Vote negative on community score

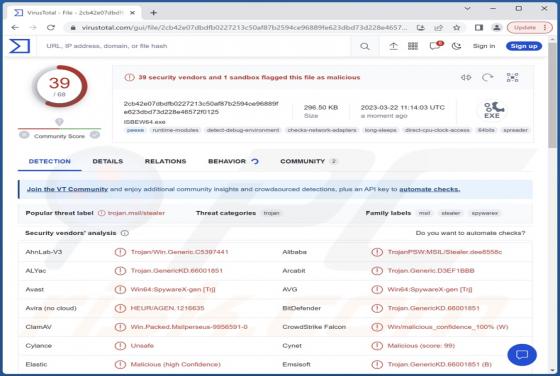pyautogui.click(x=24, y=135)
